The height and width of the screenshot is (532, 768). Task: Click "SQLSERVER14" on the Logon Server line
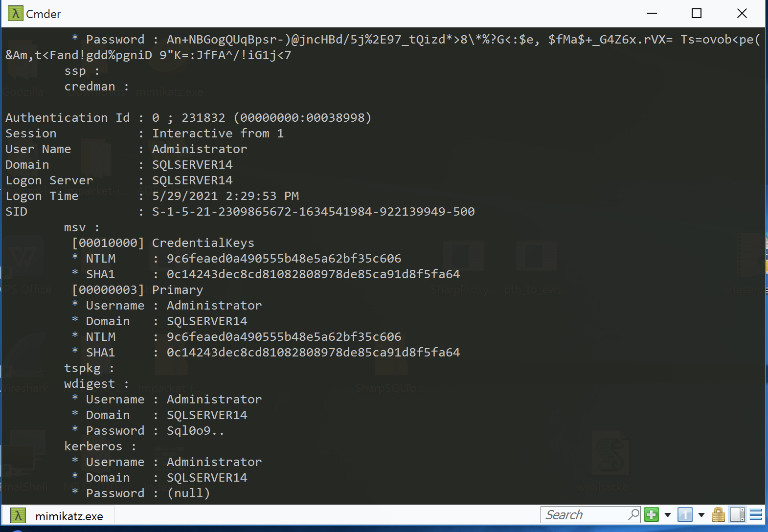[192, 180]
